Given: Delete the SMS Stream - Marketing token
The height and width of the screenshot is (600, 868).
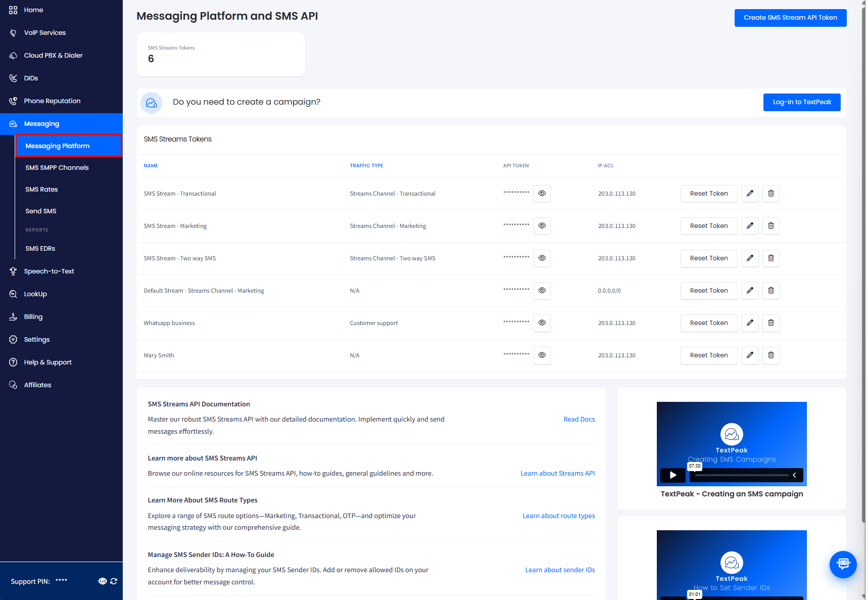Looking at the screenshot, I should click(x=771, y=226).
